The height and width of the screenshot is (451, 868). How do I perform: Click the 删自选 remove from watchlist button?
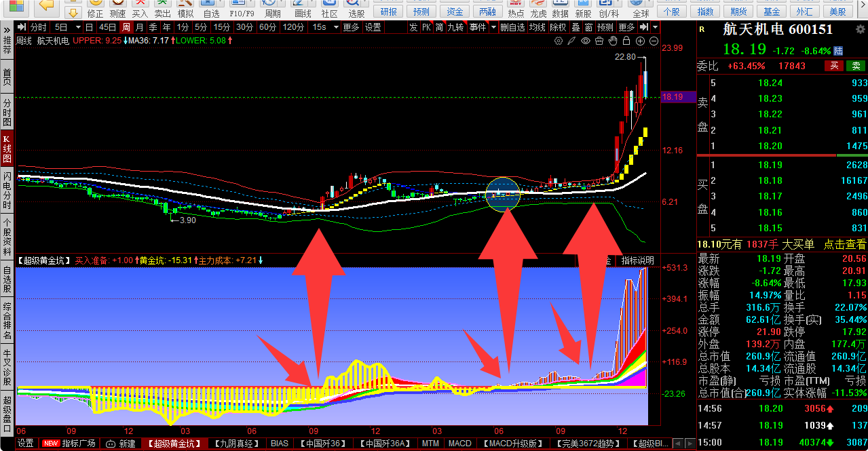click(x=513, y=27)
